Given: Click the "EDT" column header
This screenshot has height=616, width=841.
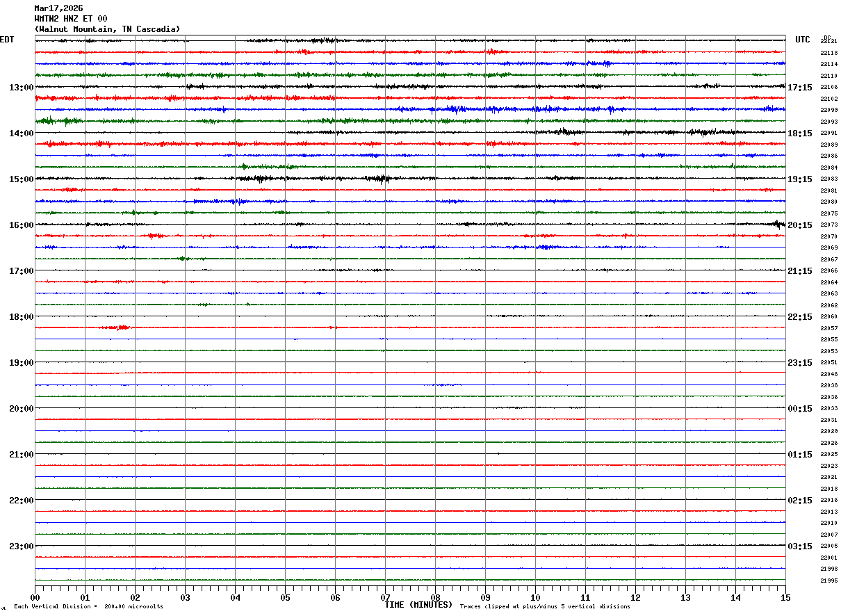Looking at the screenshot, I should pyautogui.click(x=7, y=40).
